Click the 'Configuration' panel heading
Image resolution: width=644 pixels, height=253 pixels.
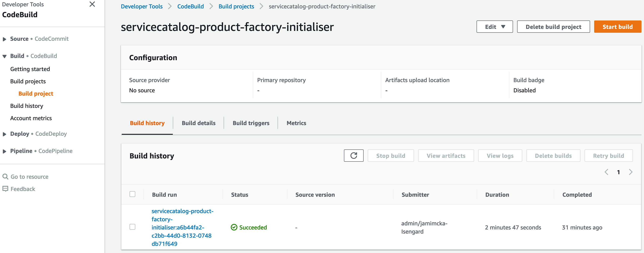[153, 58]
